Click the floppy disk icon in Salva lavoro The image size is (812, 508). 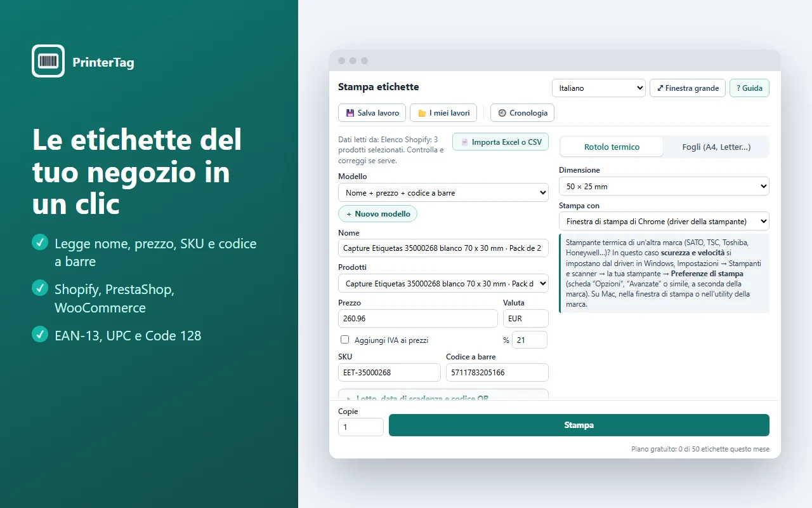350,113
